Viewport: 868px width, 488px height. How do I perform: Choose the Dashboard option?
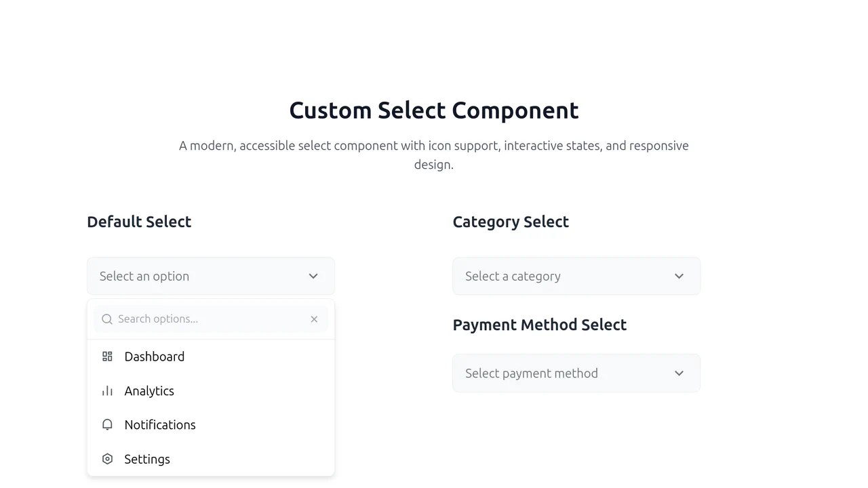point(211,357)
